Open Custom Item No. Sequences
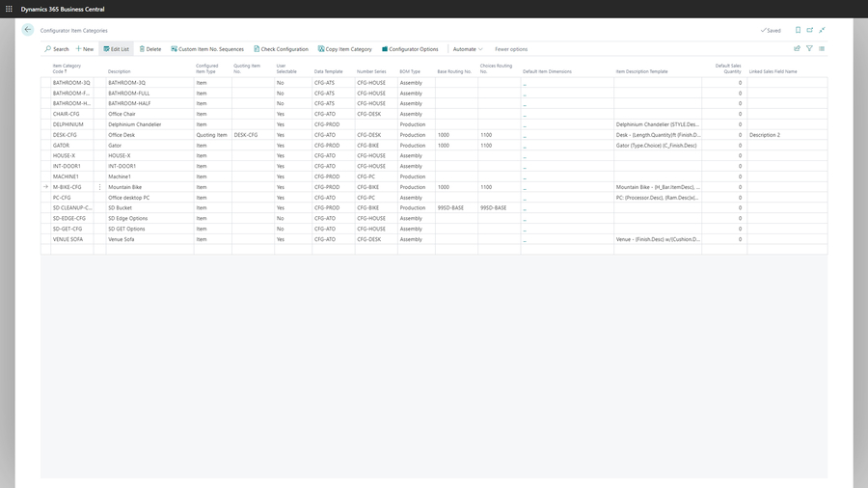This screenshot has height=488, width=868. click(207, 49)
